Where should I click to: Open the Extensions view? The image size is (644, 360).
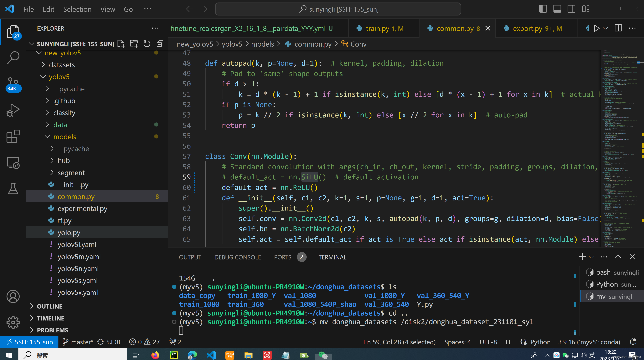13,136
